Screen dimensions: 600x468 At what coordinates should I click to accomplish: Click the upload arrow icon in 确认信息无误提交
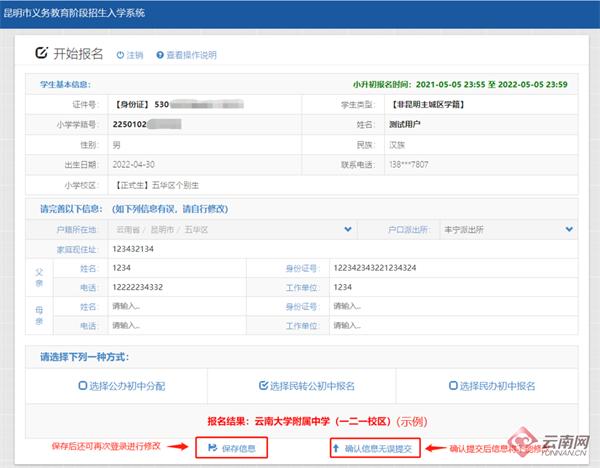point(336,448)
